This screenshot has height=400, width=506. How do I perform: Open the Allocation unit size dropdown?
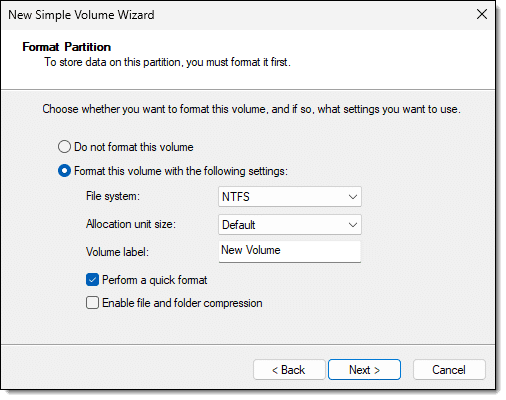click(x=290, y=225)
